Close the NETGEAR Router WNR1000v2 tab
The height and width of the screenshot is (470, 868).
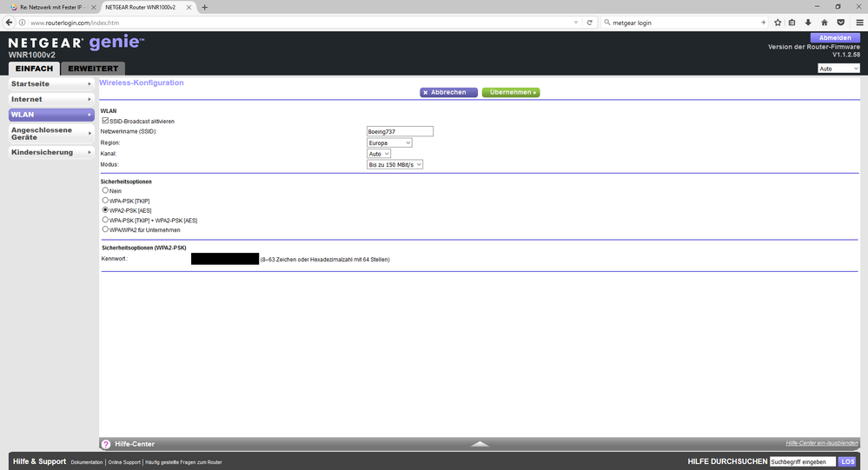point(189,7)
